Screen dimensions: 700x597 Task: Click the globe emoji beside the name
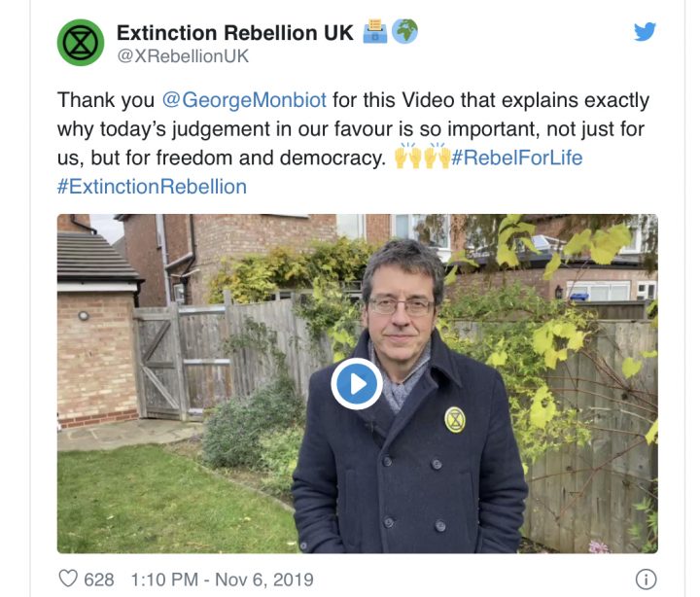pos(404,31)
